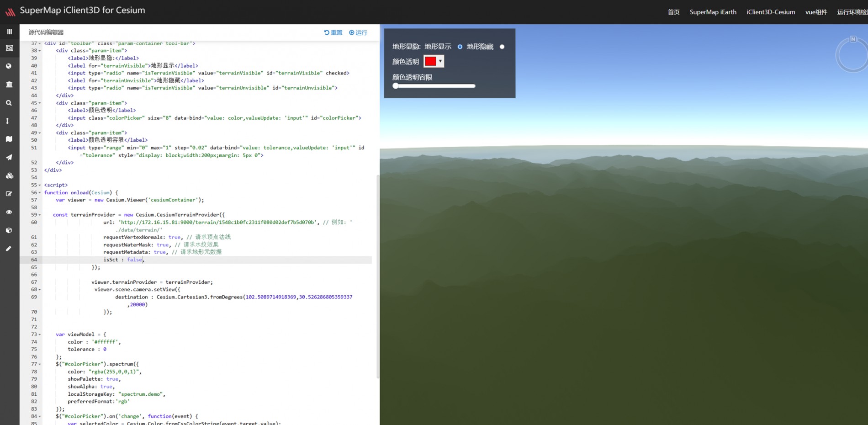Click the magnifier search icon in sidebar
868x425 pixels.
(x=9, y=103)
